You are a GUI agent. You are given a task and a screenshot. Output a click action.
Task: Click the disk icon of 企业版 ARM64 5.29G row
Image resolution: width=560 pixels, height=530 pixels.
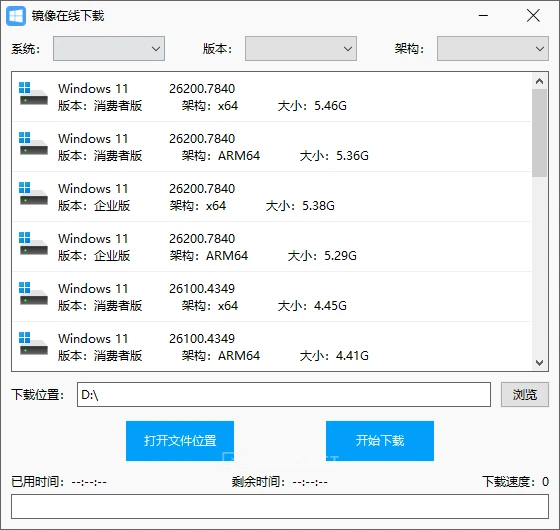click(33, 243)
